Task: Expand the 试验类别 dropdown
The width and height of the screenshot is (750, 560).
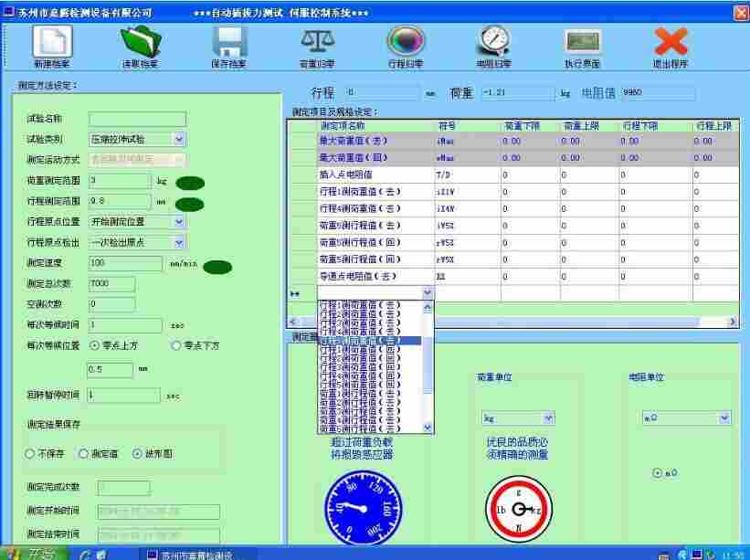Action: click(x=179, y=140)
